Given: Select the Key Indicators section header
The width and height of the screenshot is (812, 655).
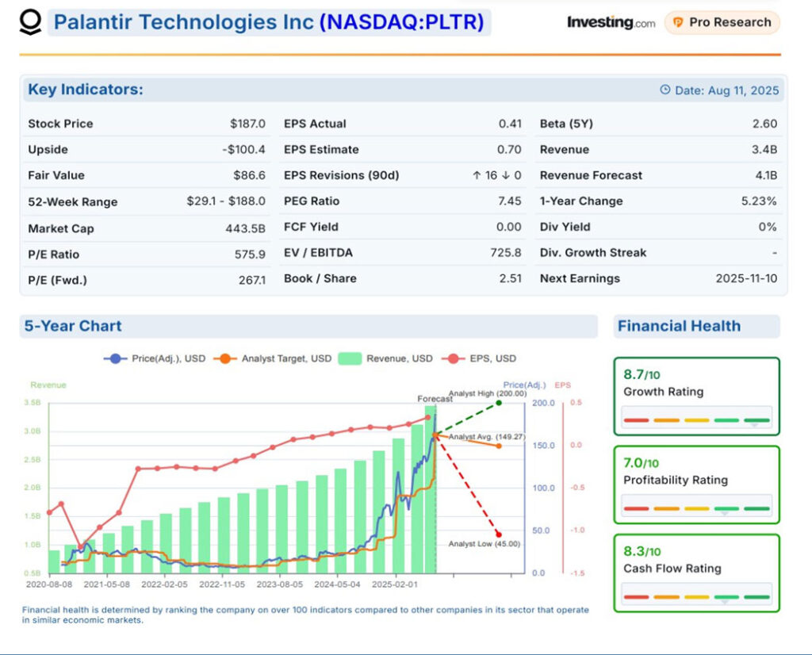Looking at the screenshot, I should tap(86, 90).
